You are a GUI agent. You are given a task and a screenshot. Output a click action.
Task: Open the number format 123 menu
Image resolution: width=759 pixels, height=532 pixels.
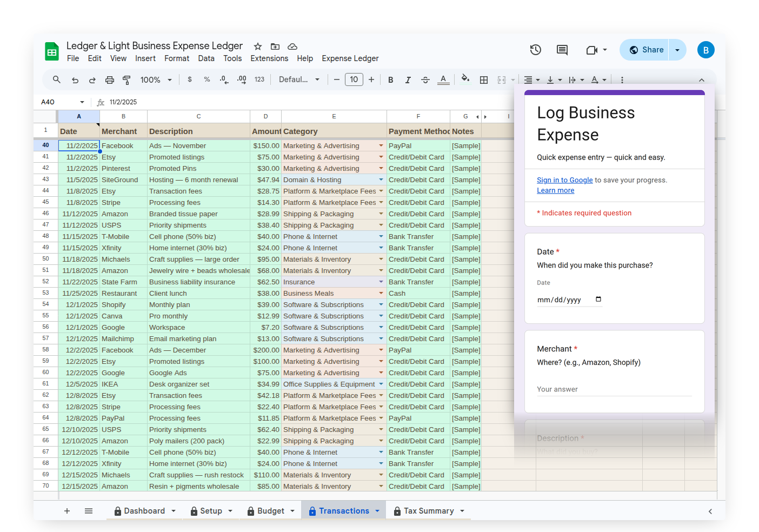tap(259, 79)
